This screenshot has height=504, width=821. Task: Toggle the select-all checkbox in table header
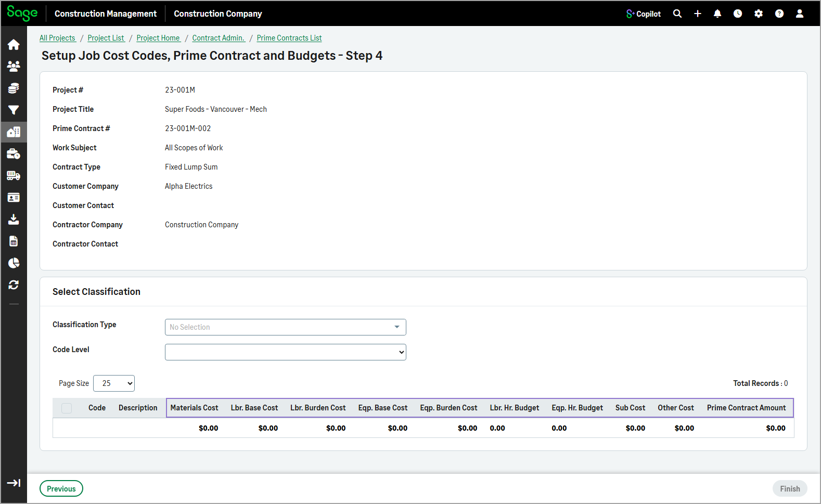[x=67, y=408]
